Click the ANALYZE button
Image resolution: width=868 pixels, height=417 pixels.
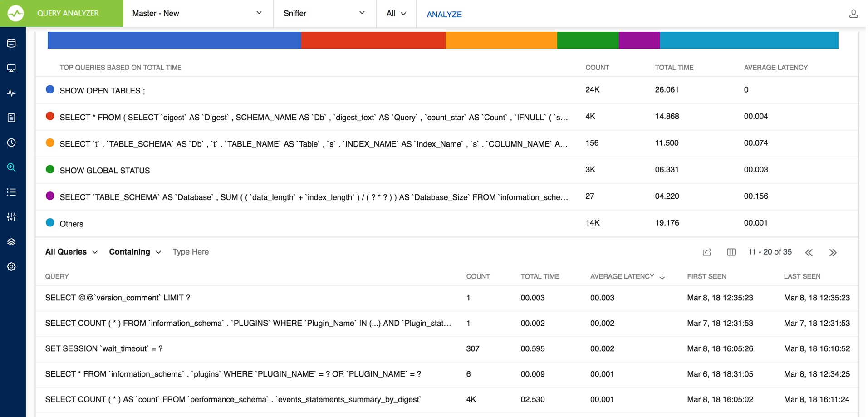pyautogui.click(x=444, y=14)
